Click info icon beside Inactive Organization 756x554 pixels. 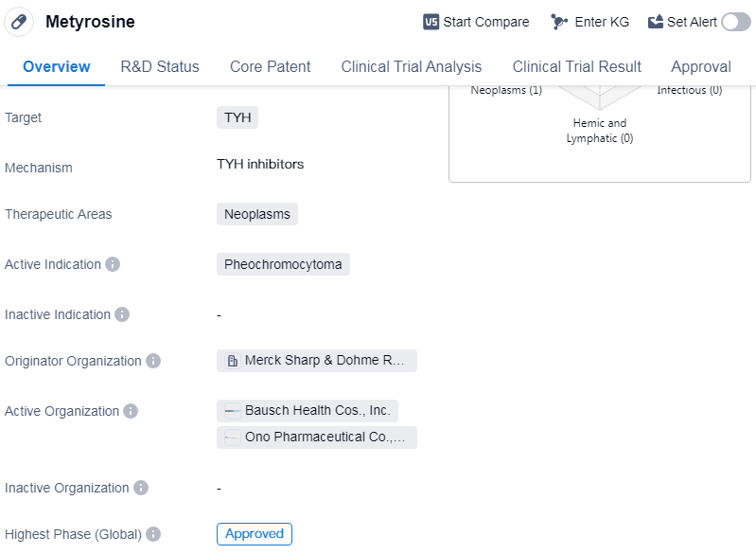point(141,488)
